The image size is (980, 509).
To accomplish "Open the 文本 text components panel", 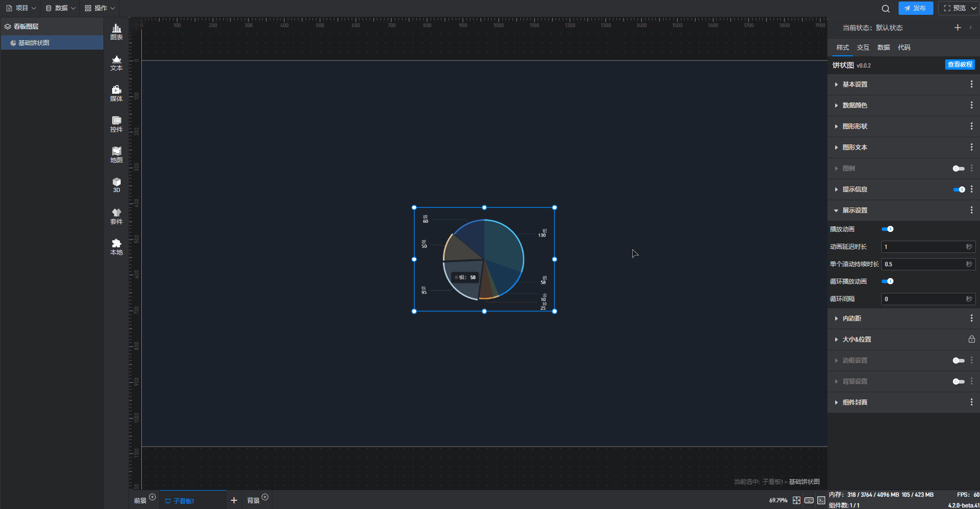I will pos(116,63).
